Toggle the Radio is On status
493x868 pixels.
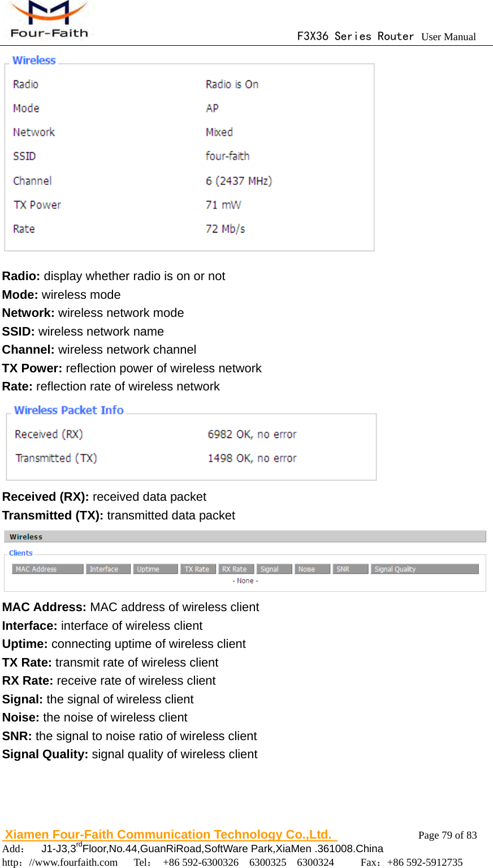coord(232,84)
